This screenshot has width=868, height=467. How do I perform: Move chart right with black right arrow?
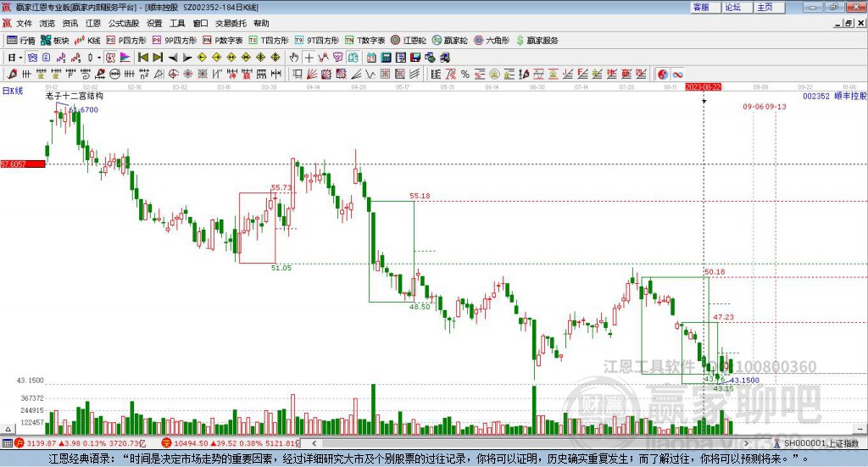(187, 58)
